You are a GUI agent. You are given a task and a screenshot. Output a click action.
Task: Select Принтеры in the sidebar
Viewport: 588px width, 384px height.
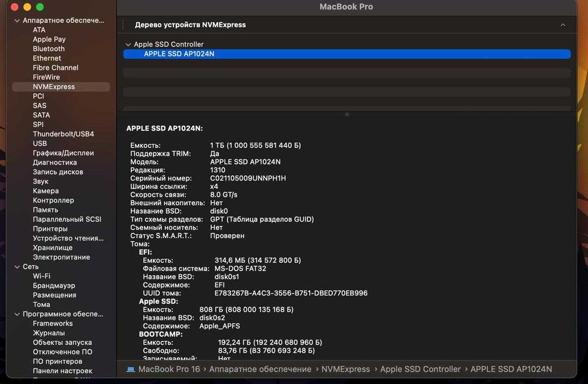(x=50, y=229)
